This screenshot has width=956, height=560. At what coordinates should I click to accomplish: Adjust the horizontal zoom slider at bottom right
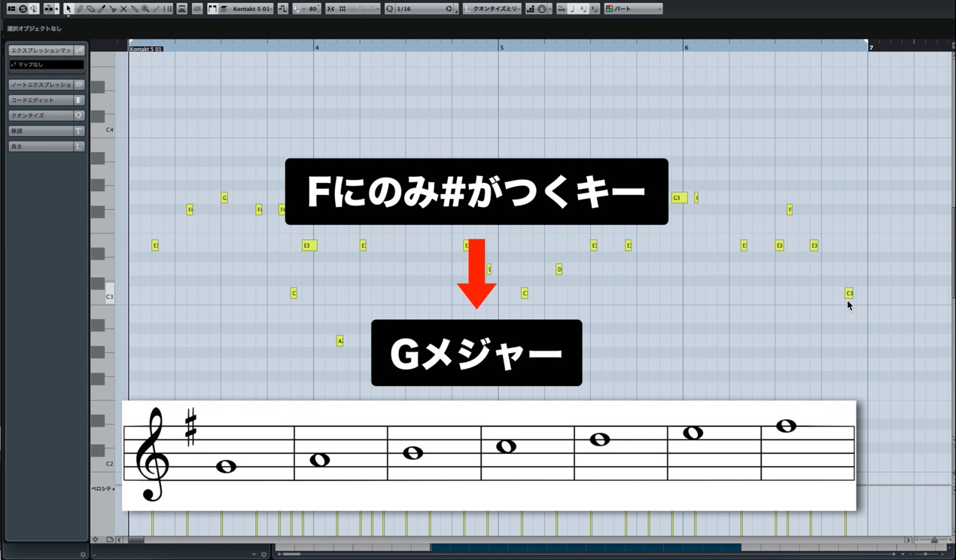(x=934, y=540)
